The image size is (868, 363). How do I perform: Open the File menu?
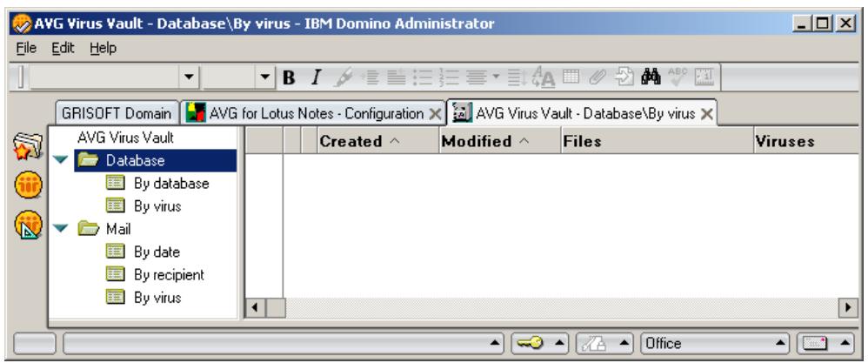click(x=26, y=48)
